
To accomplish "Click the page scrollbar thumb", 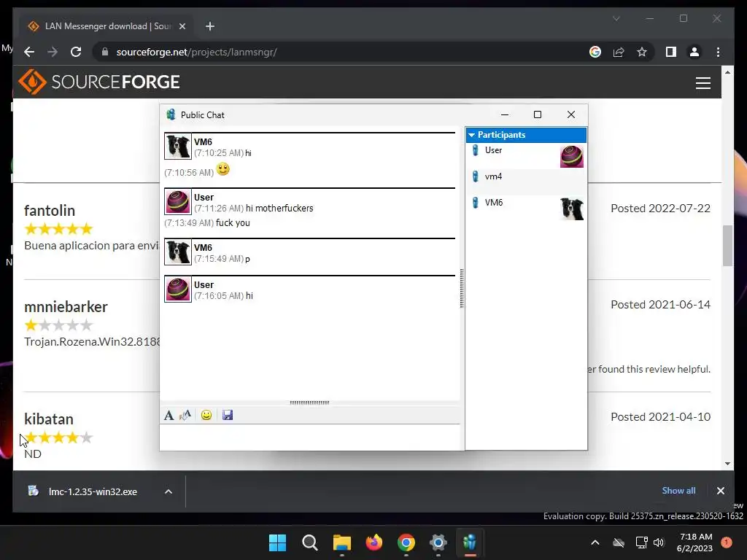I will coord(727,246).
